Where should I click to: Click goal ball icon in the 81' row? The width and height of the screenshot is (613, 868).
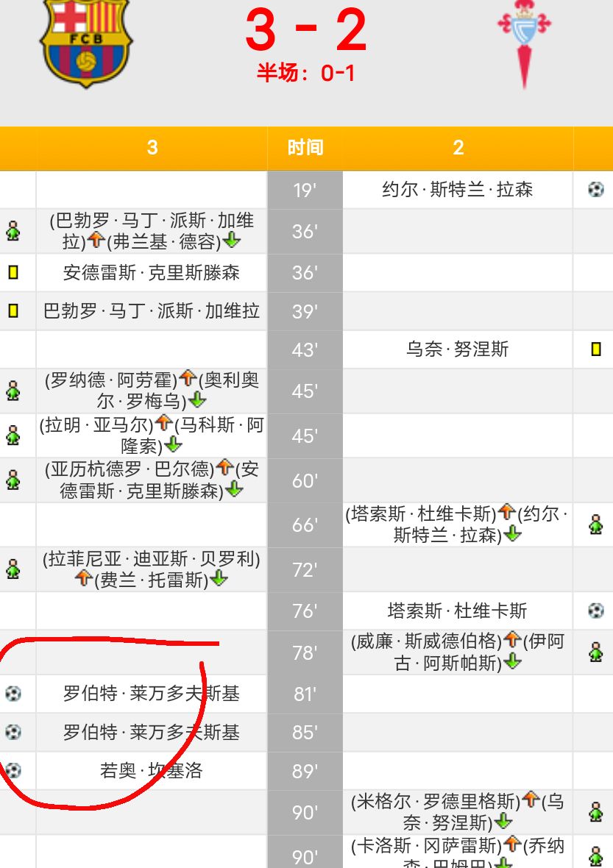tap(13, 693)
